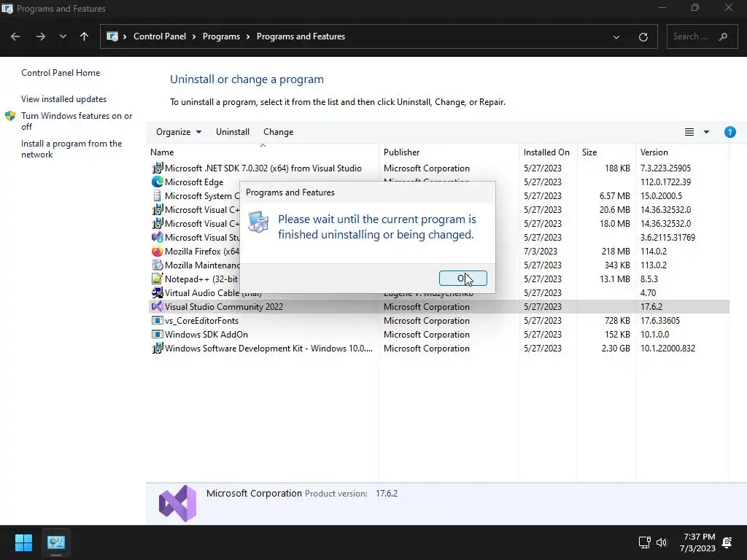Select the Mozilla Firefox icon in list
The height and width of the screenshot is (560, 747).
pos(158,251)
